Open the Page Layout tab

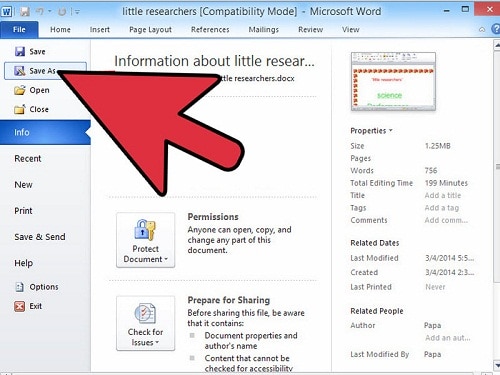(x=150, y=30)
